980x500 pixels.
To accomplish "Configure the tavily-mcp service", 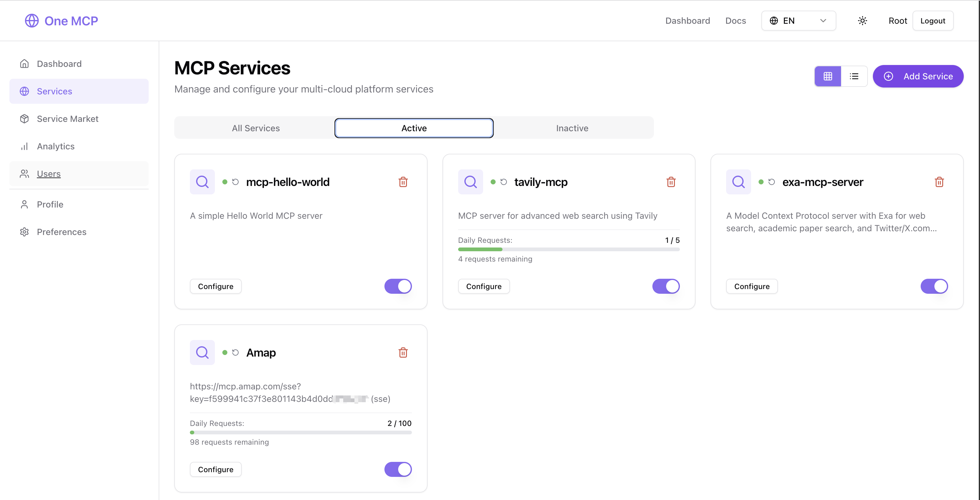I will pyautogui.click(x=483, y=286).
